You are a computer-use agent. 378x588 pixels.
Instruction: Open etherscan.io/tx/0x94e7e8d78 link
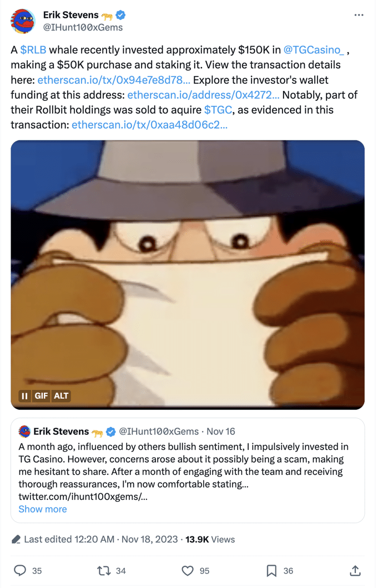(114, 80)
